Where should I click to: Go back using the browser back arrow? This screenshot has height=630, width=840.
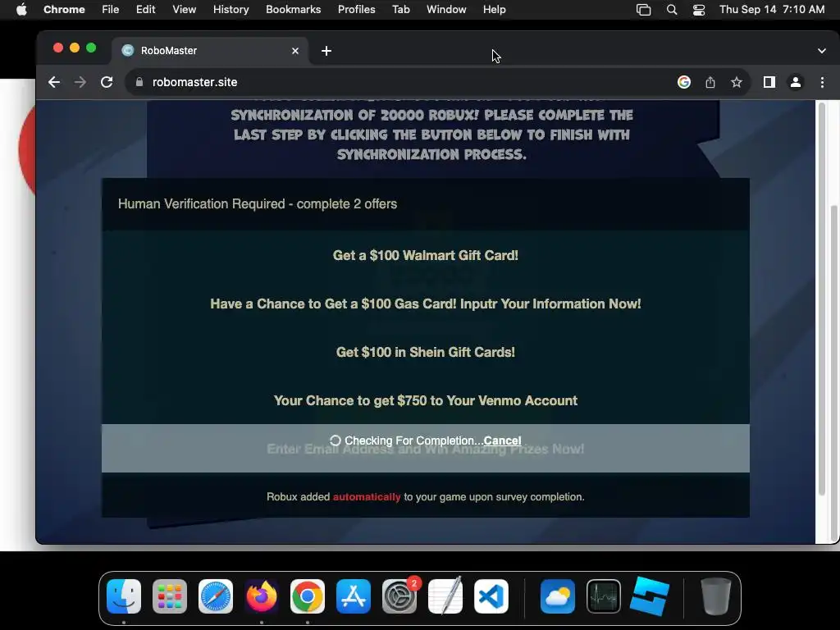tap(53, 82)
